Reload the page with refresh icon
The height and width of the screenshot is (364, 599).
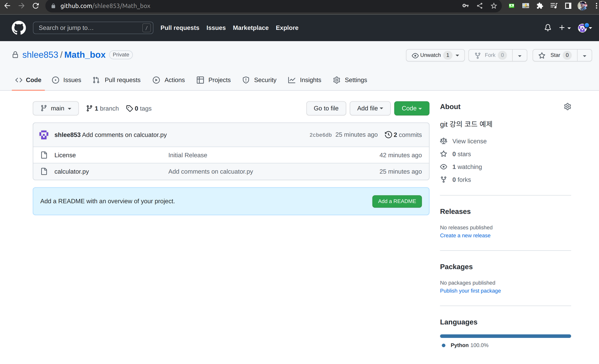tap(36, 6)
